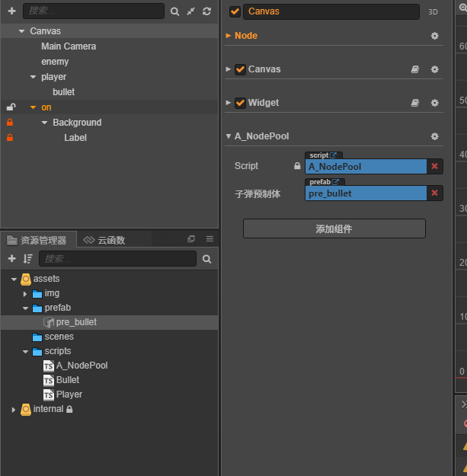Toggle the 3D mode button
Viewport: 467px width, 476px height.
433,12
